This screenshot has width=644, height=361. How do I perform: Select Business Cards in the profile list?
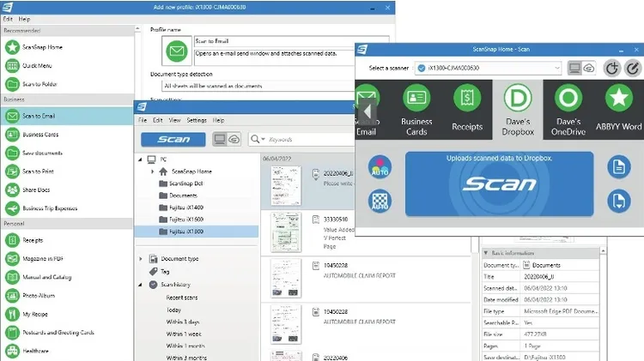[67, 135]
